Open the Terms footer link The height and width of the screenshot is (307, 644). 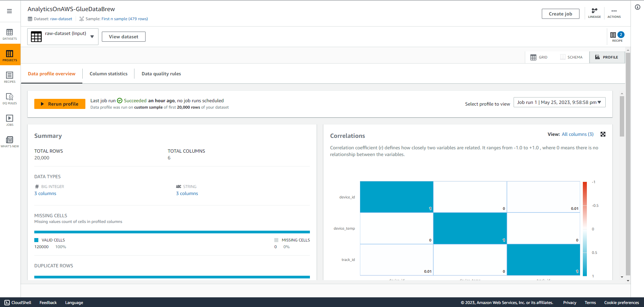tap(590, 303)
